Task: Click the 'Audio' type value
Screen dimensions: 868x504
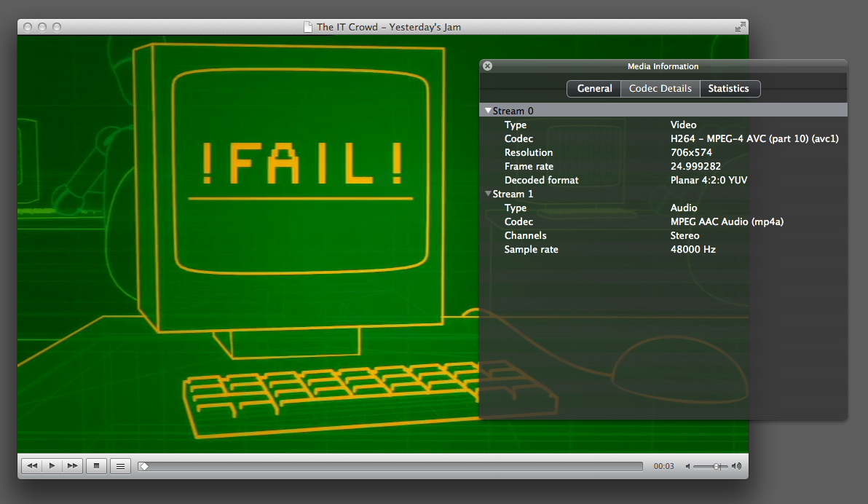Action: coord(684,208)
